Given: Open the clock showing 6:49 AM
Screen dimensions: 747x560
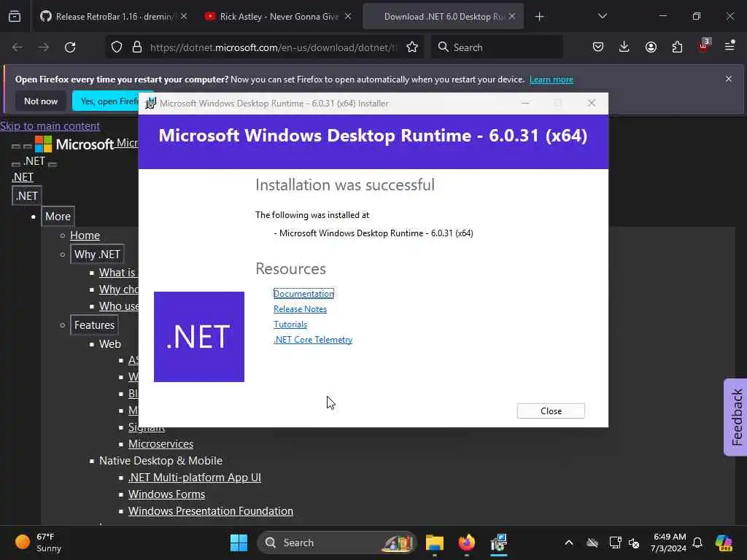Looking at the screenshot, I should click(x=669, y=542).
